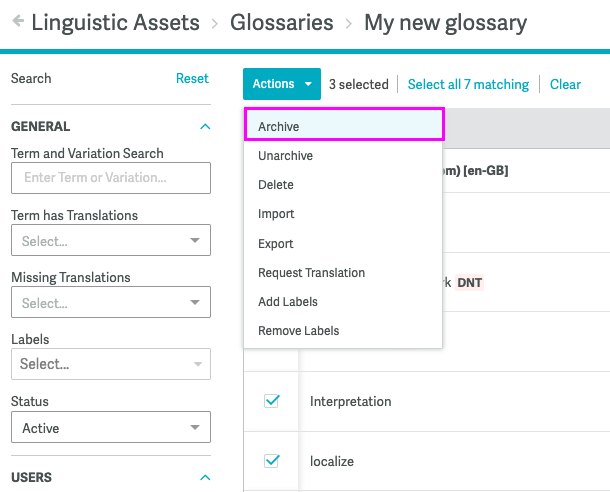Click Select all 7 matching link
This screenshot has height=492, width=610.
pos(468,84)
